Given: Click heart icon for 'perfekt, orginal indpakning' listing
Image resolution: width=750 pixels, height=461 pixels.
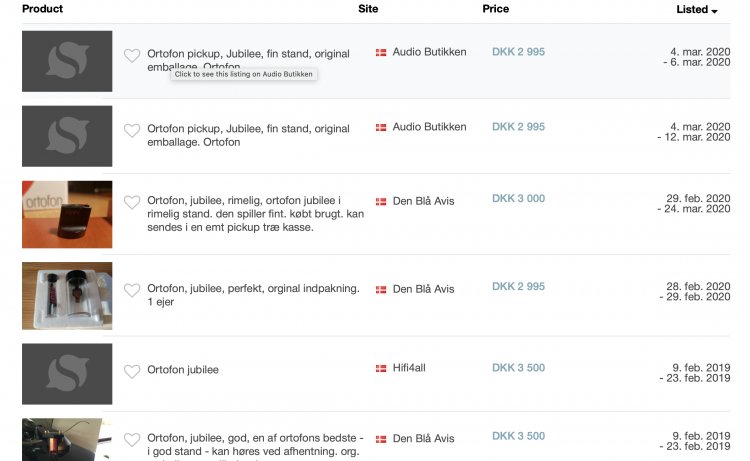Looking at the screenshot, I should 132,291.
